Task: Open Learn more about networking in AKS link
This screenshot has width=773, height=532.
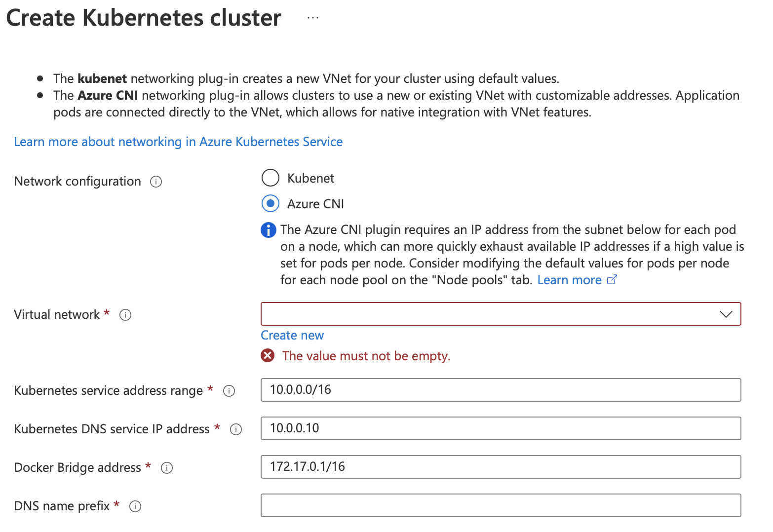Action: 178,142
